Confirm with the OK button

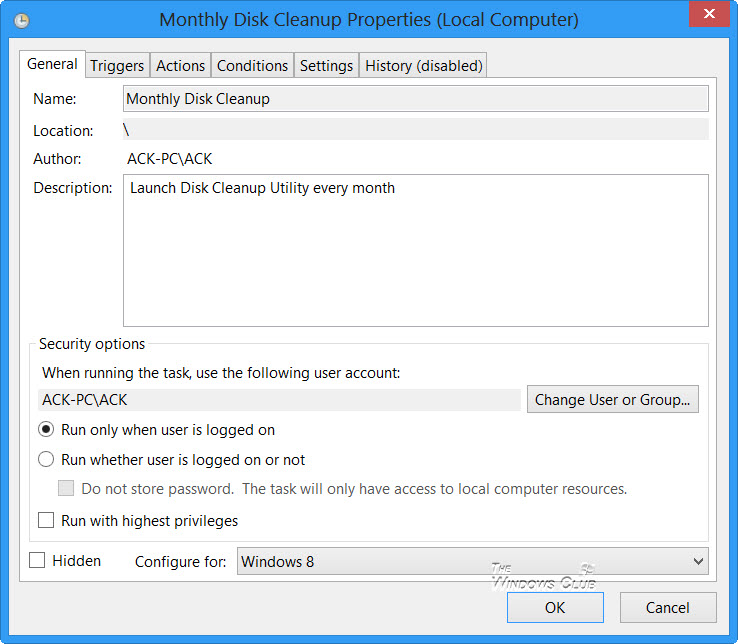(x=554, y=607)
